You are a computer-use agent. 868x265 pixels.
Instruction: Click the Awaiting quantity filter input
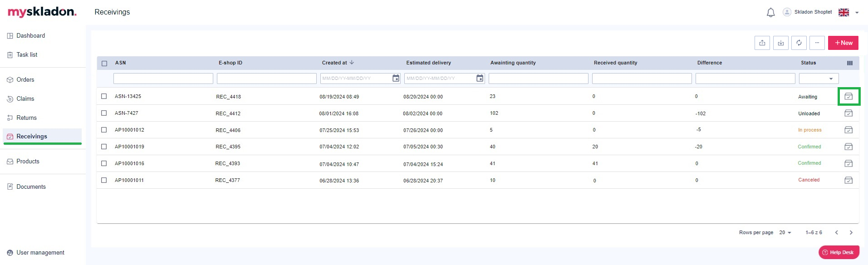[x=539, y=79]
